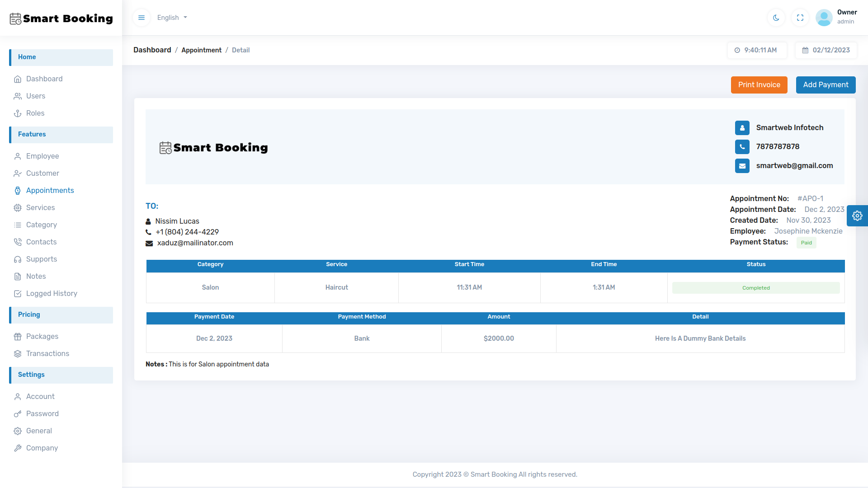Click the Supports headset icon
Screen dimensions: 868x488
pyautogui.click(x=18, y=259)
